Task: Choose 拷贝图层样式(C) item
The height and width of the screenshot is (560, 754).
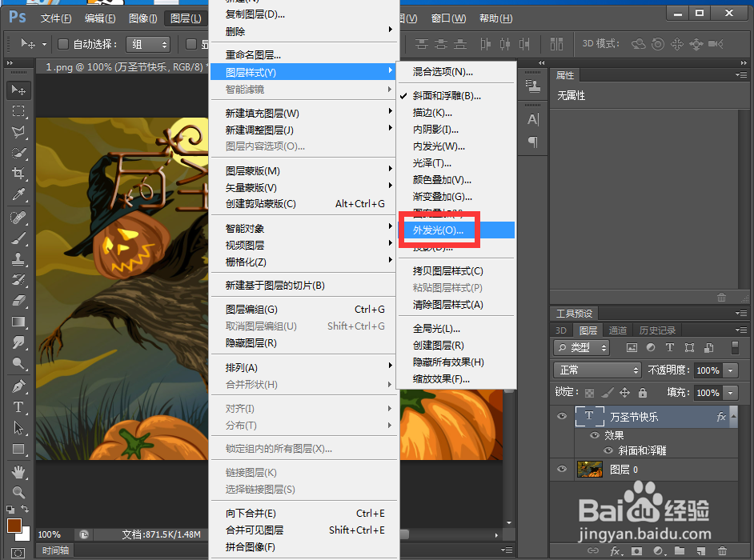Action: coord(456,271)
